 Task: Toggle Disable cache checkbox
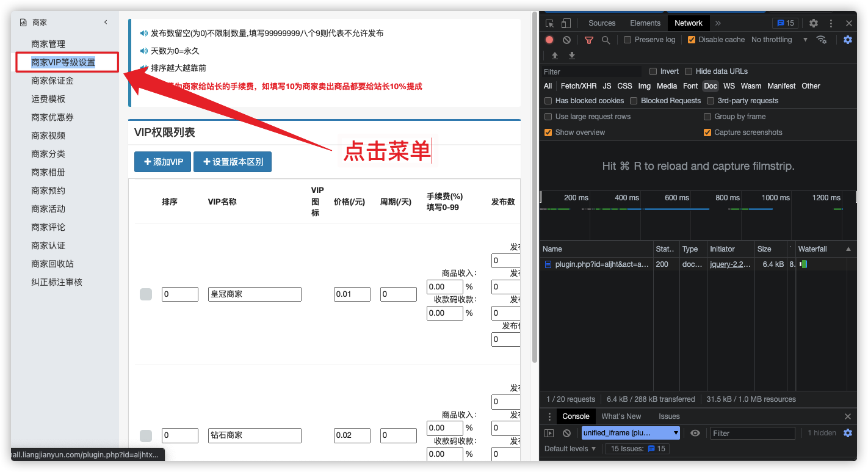coord(692,40)
